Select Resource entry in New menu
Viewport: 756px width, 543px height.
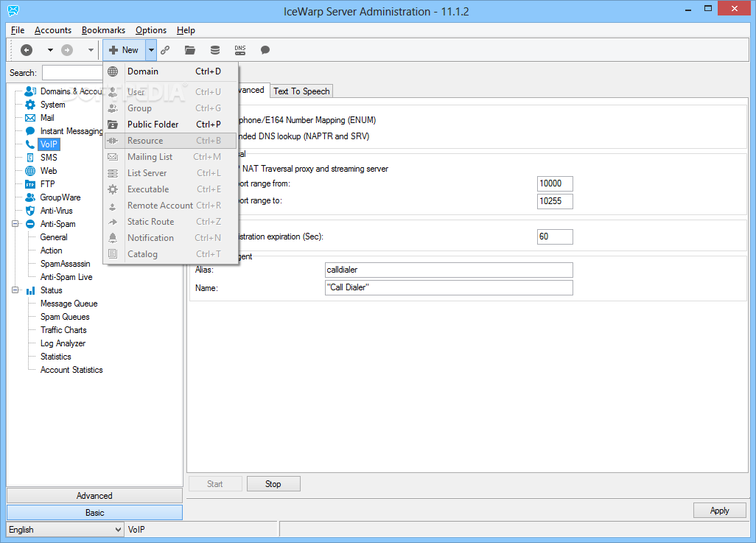(x=171, y=141)
